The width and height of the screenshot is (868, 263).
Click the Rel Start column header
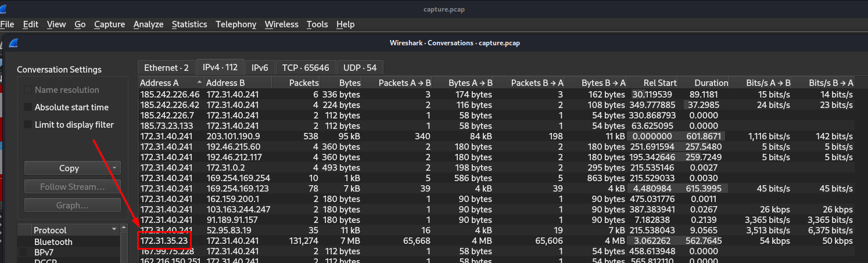[x=652, y=83]
